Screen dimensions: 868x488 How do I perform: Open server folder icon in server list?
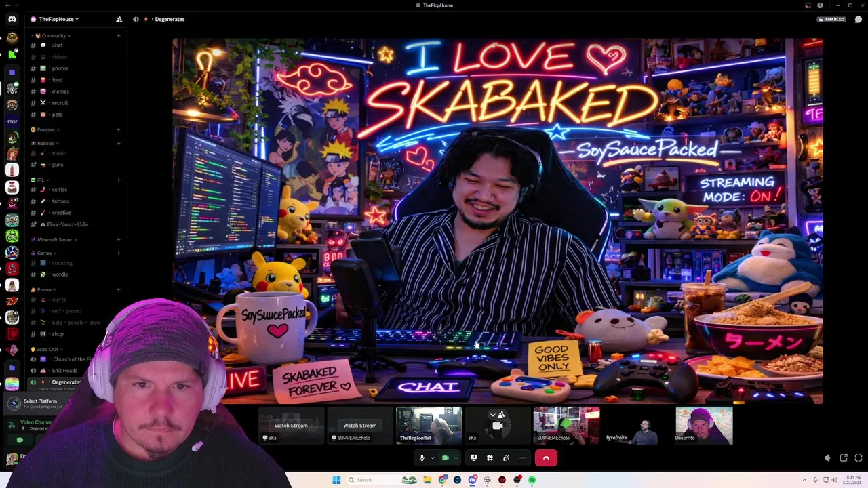click(12, 71)
